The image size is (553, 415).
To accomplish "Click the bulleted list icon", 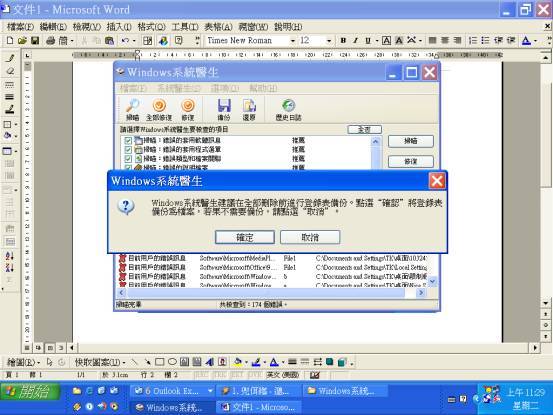I will point(486,41).
